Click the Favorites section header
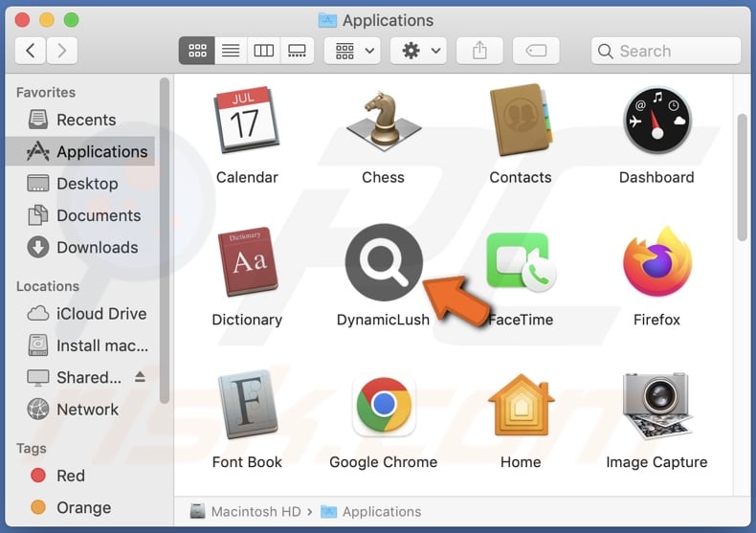 click(46, 92)
